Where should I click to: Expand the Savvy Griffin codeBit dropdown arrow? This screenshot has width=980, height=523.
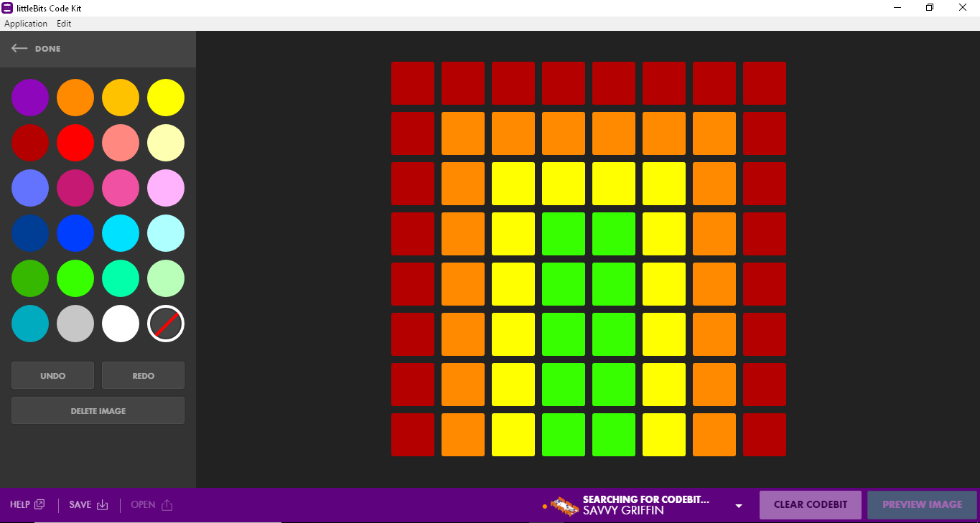739,506
